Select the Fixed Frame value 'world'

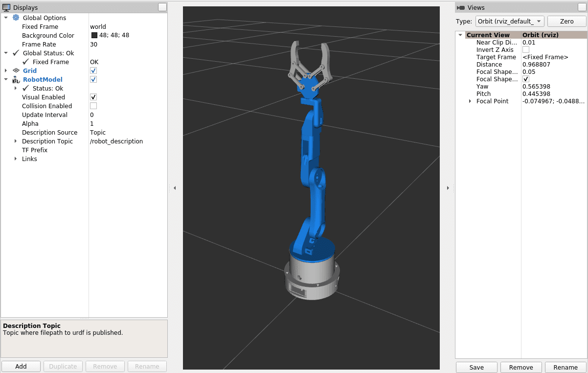(x=98, y=26)
